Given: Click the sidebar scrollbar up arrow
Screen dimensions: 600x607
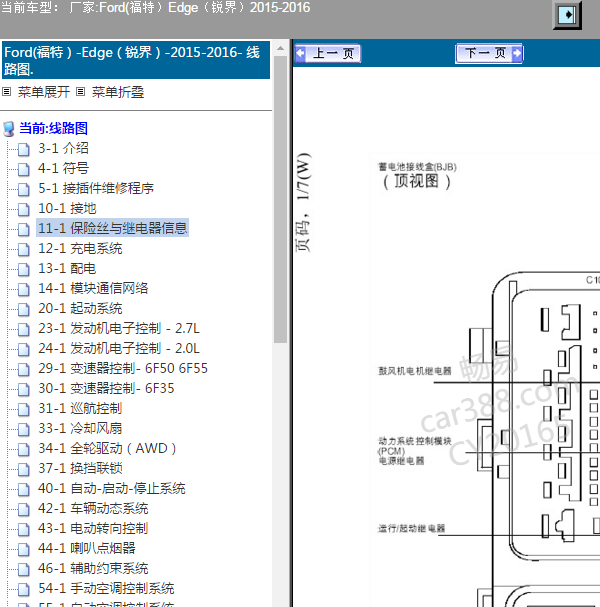Looking at the screenshot, I should 280,49.
